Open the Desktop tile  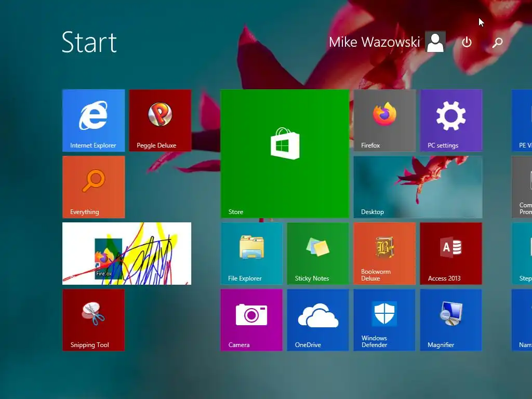point(418,187)
